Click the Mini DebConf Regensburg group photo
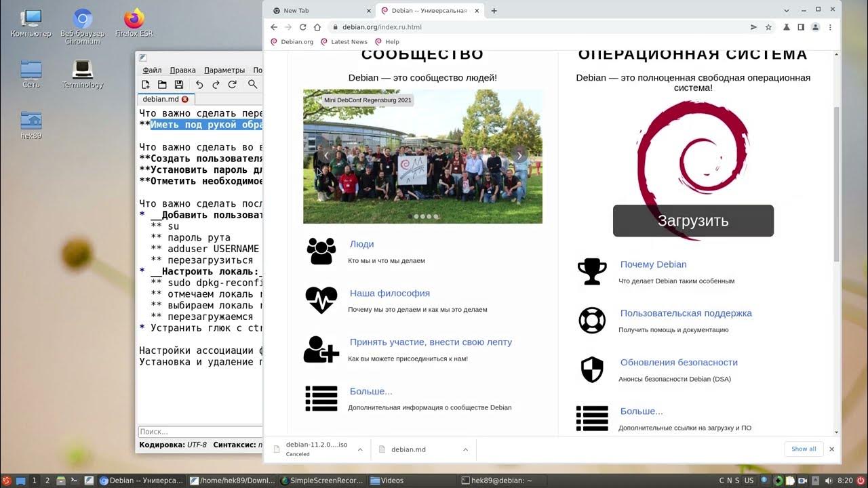This screenshot has width=868, height=488. [x=422, y=157]
